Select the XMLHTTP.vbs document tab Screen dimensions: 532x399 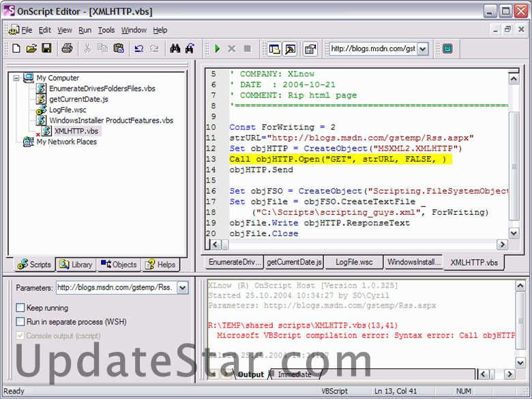click(x=474, y=263)
